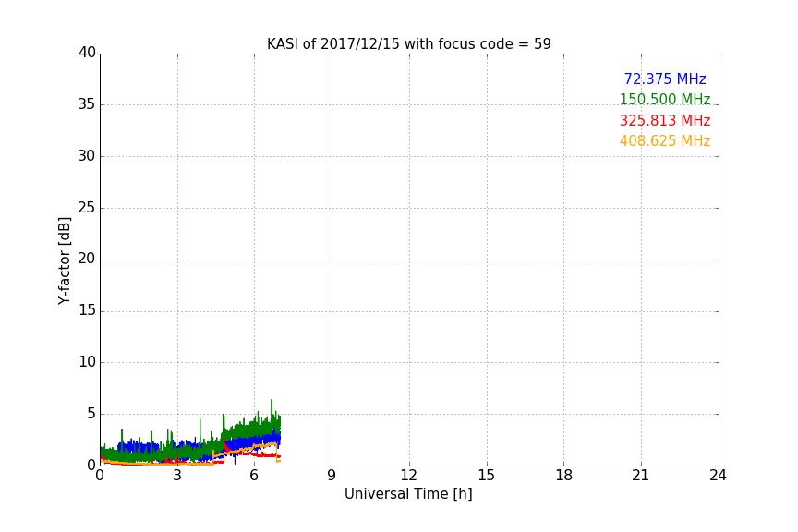Click x-axis tick label '6'

(254, 476)
